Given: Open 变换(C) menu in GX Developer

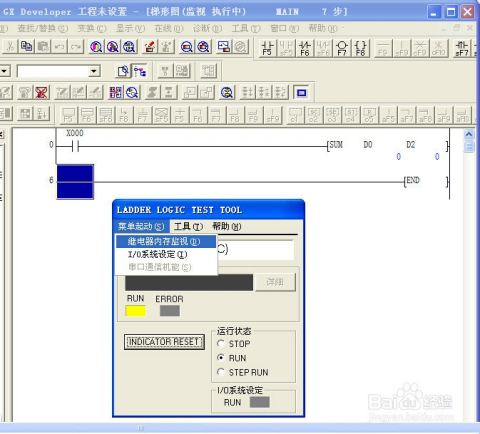Looking at the screenshot, I should tap(92, 28).
